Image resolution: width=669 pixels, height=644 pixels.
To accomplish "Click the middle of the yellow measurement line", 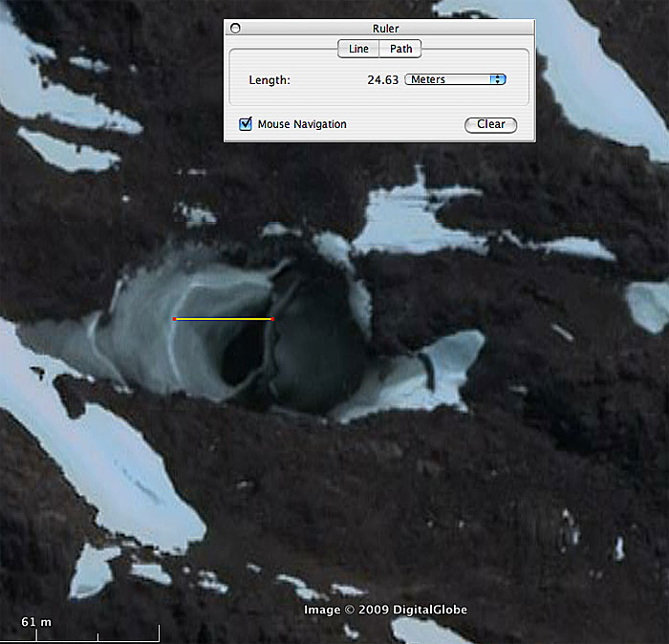I will 224,318.
